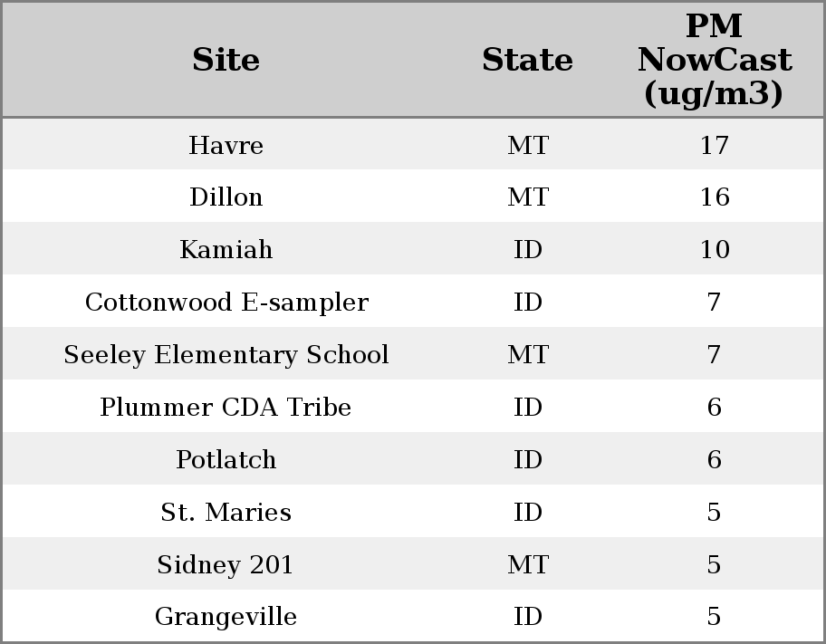Select the state cell for Havre
Image resolution: width=826 pixels, height=644 pixels.
click(527, 145)
